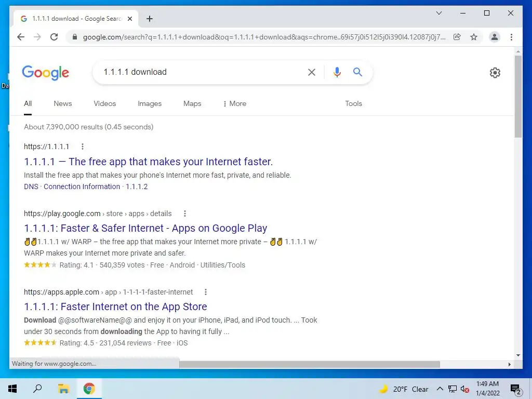Viewport: 532px width, 399px height.
Task: Expand the More search categories
Action: click(235, 103)
